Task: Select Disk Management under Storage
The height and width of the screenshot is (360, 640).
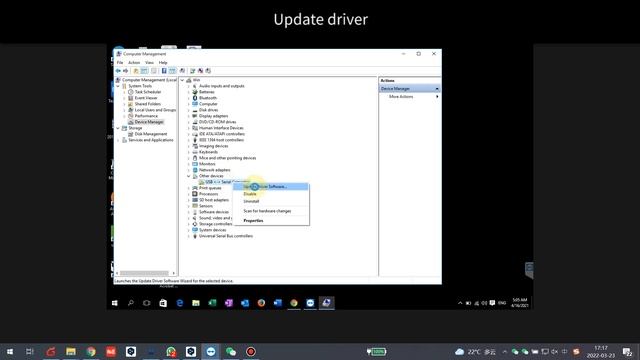Action: [151, 134]
